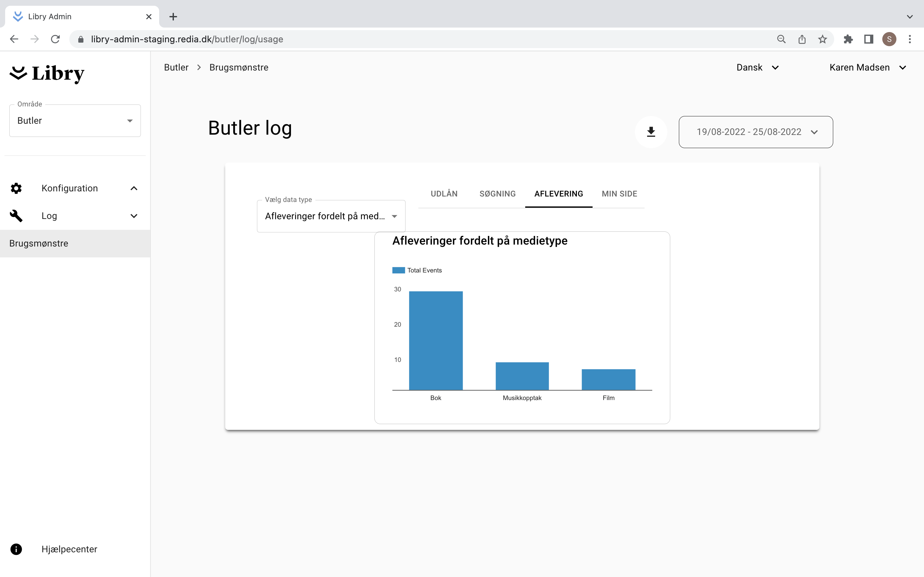The width and height of the screenshot is (924, 577).
Task: Open the Vælg data type dropdown
Action: 331,216
